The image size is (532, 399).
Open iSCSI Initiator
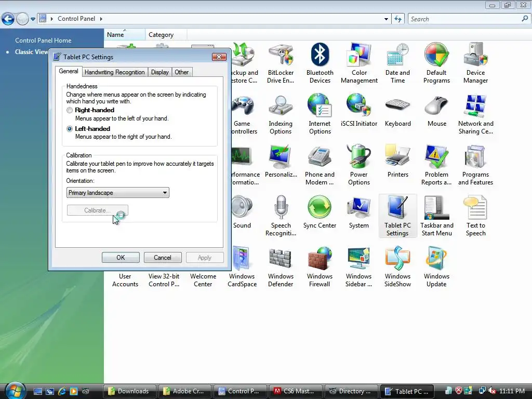[359, 111]
